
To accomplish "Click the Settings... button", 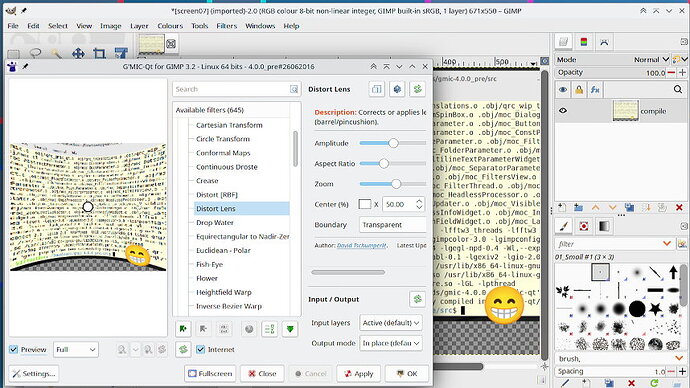I will (34, 373).
